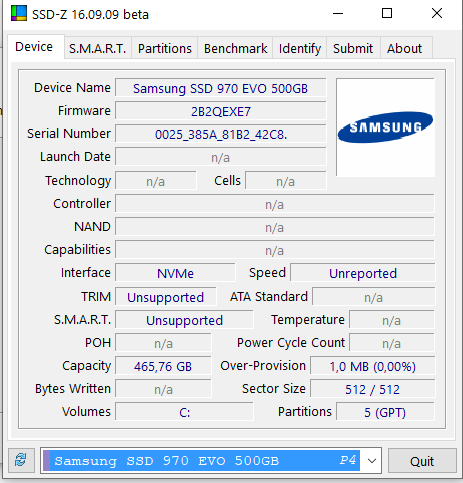This screenshot has height=483, width=463.
Task: Click the Samsung logo image
Action: 385,127
